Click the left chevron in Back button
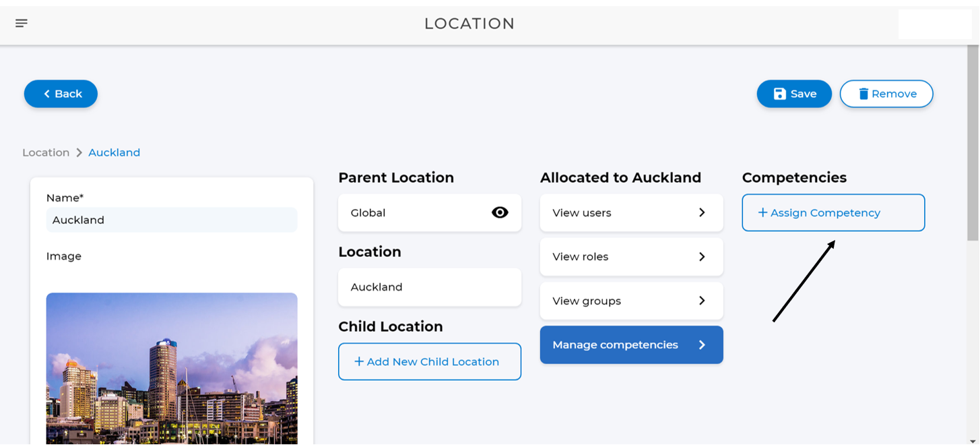The height and width of the screenshot is (447, 980). [46, 94]
